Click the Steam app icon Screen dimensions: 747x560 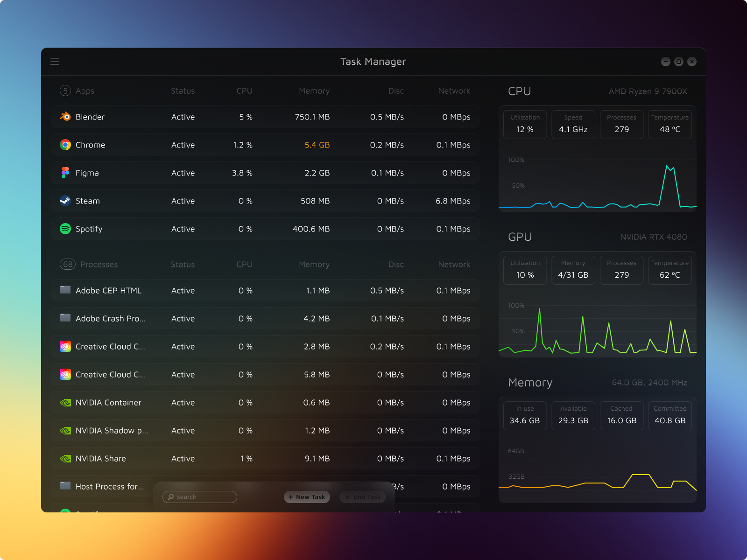tap(65, 201)
